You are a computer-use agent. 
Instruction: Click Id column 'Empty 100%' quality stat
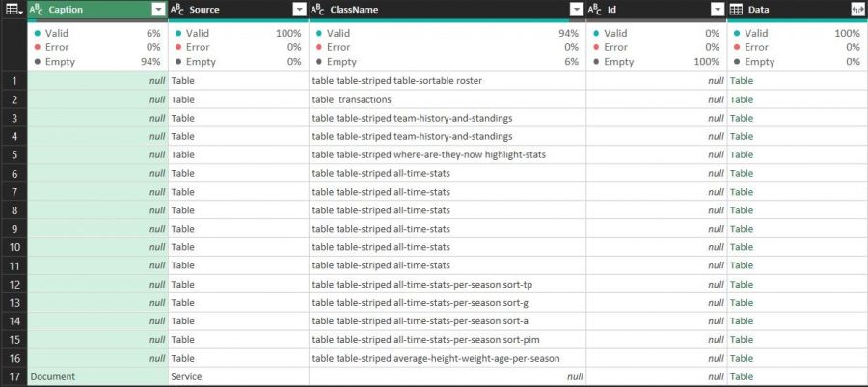pos(657,62)
